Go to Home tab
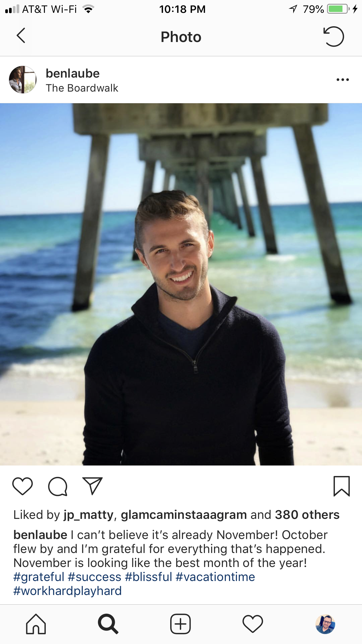 pos(36,624)
